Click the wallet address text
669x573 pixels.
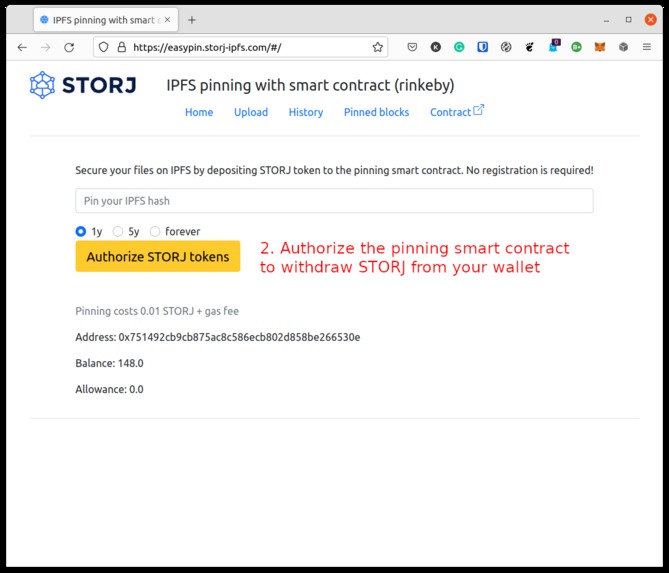[218, 337]
